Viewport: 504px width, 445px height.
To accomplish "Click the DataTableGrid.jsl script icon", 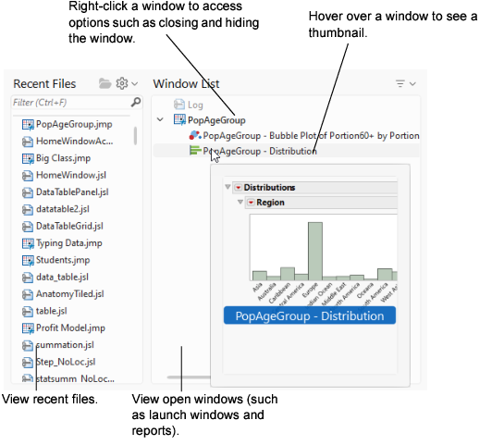I will [x=28, y=227].
